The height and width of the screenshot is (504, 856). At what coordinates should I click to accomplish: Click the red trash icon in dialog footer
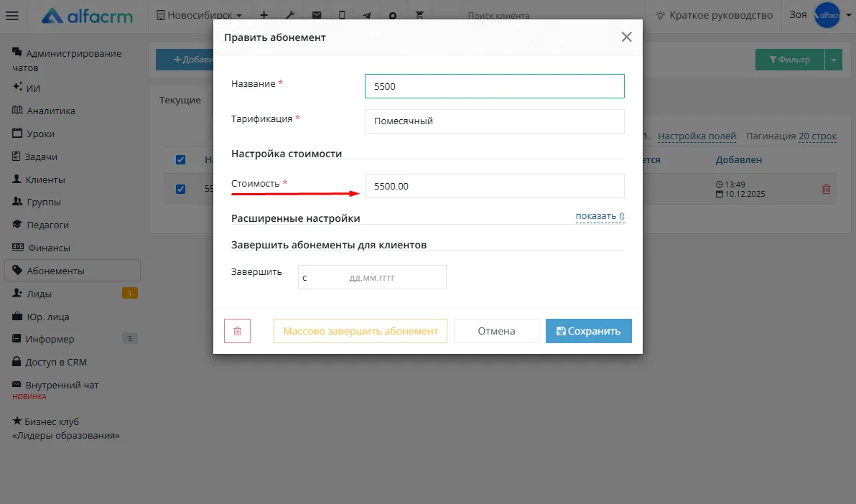(x=237, y=331)
